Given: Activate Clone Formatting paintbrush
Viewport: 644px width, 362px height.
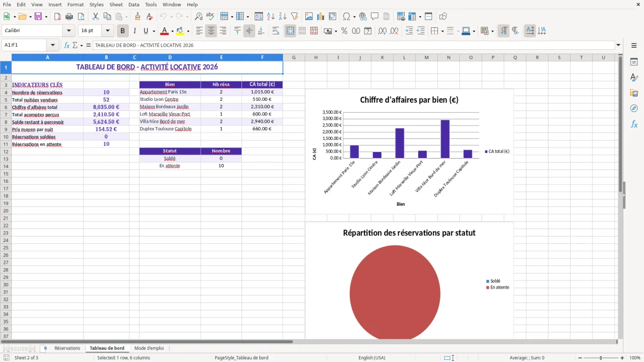Looking at the screenshot, I should pyautogui.click(x=137, y=17).
